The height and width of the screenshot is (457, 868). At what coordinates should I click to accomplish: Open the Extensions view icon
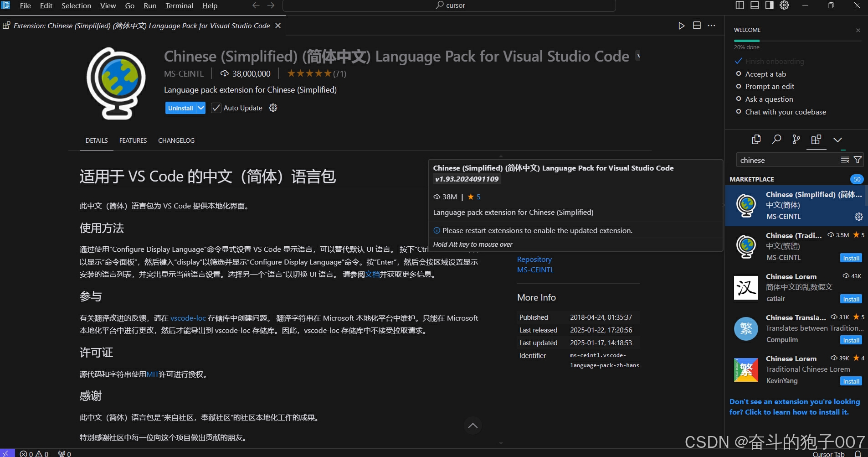[x=816, y=140]
